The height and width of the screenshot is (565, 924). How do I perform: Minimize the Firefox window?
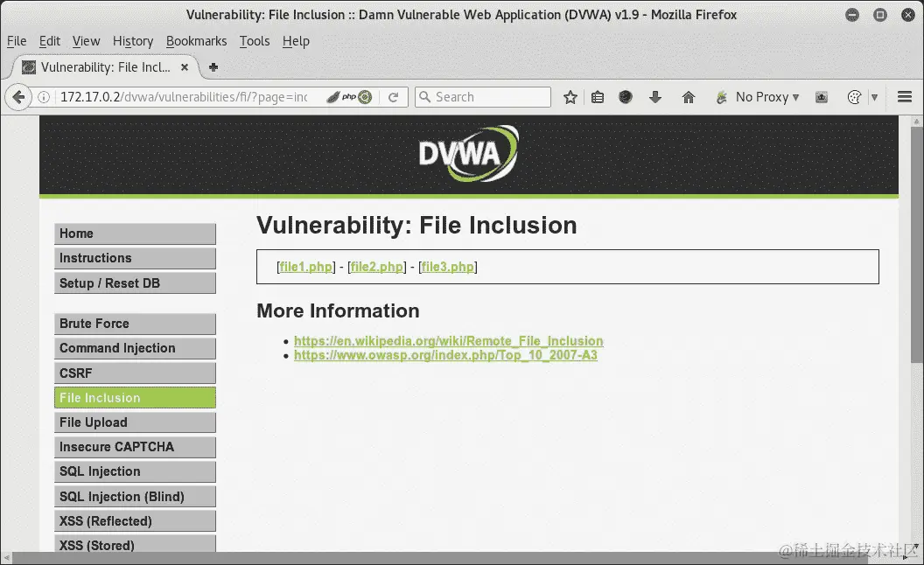point(852,15)
